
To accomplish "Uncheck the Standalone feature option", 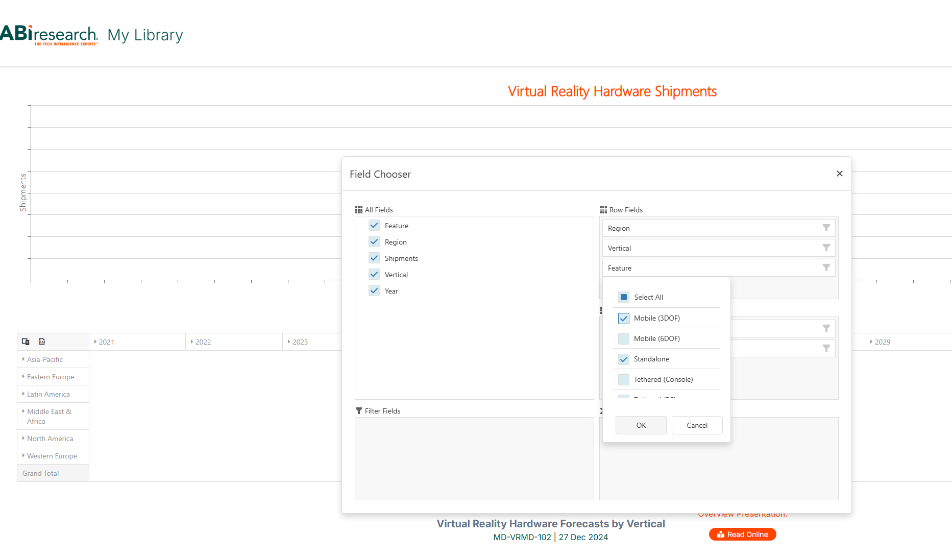I will (x=624, y=359).
